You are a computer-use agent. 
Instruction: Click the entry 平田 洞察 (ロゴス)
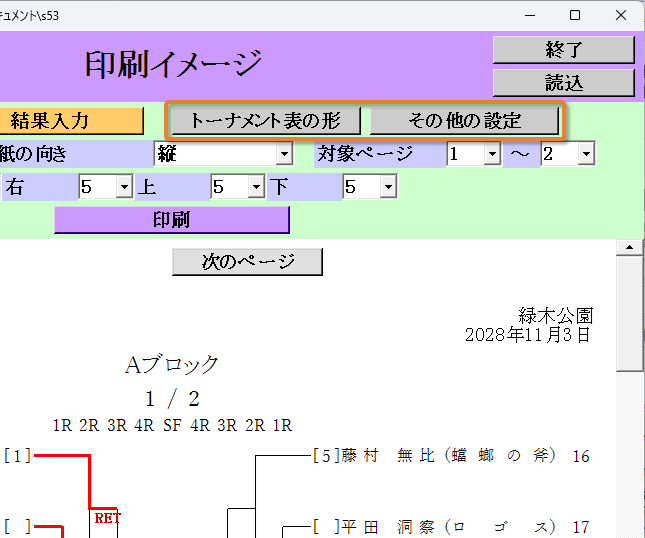448,527
